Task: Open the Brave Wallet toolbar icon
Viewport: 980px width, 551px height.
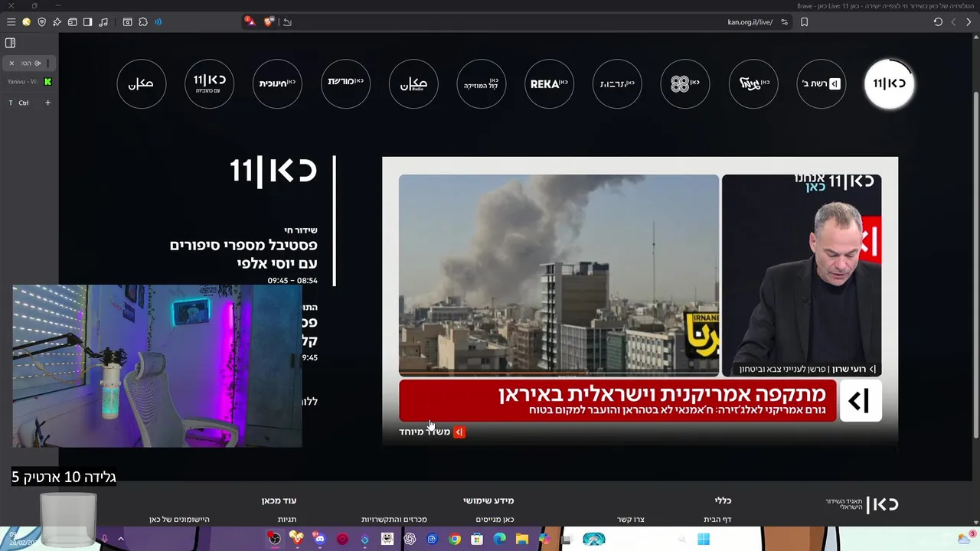Action: click(72, 22)
